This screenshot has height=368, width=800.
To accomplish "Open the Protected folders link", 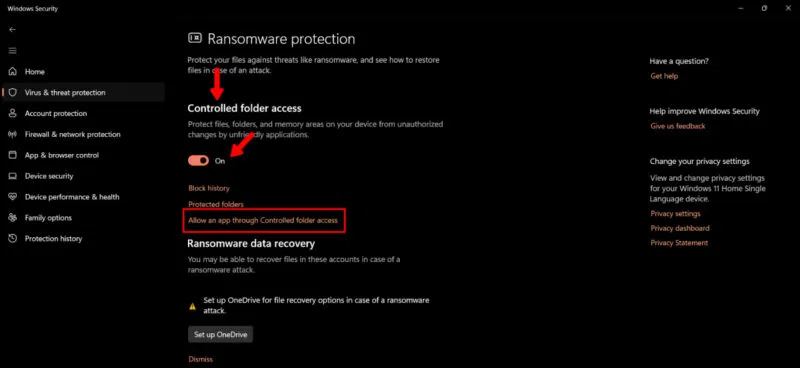I will (216, 204).
